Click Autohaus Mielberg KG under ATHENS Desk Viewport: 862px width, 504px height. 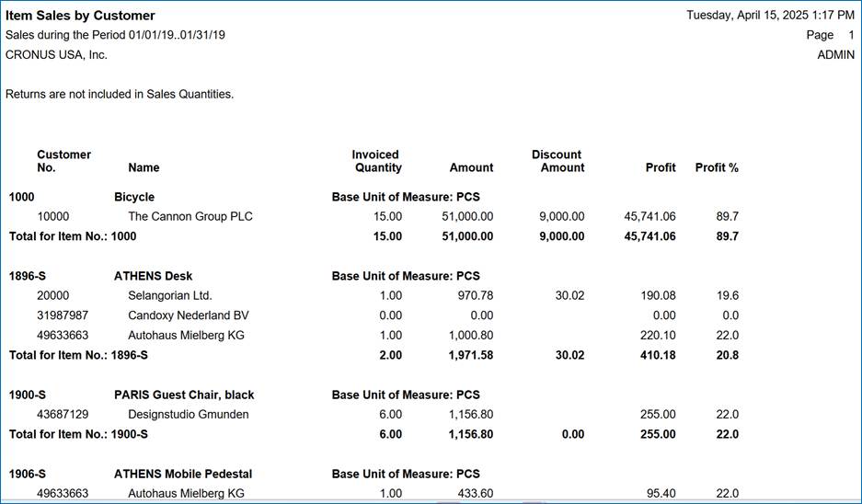click(x=186, y=336)
